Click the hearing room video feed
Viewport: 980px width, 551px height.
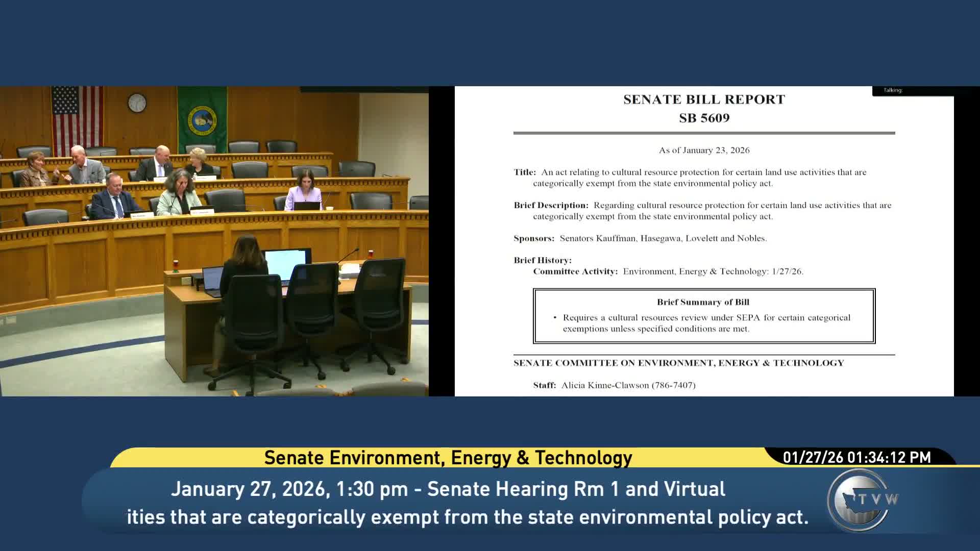pyautogui.click(x=214, y=241)
